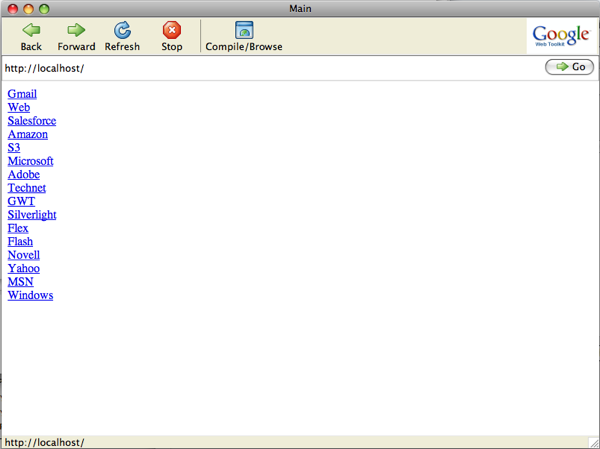Click the window resize grip corner
600x449 pixels.
(x=593, y=442)
